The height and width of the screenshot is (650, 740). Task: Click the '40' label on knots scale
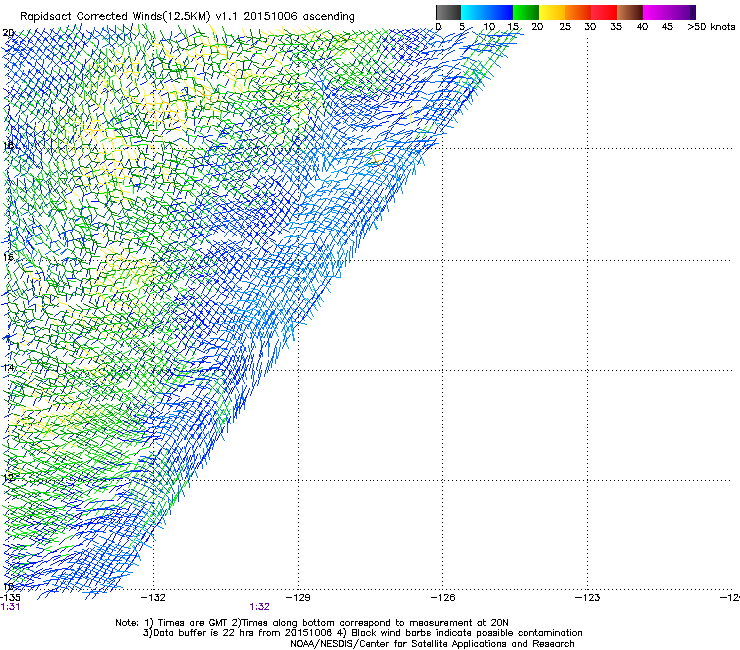(x=642, y=27)
